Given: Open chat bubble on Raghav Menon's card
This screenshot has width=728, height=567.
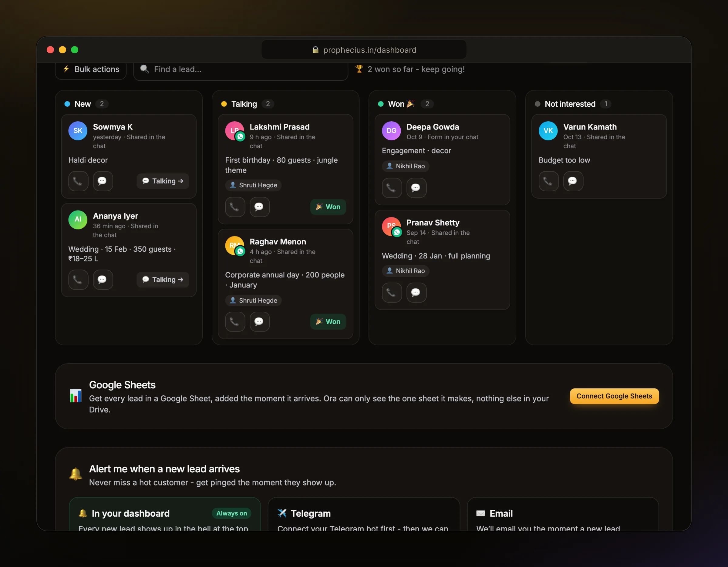Looking at the screenshot, I should (x=260, y=321).
